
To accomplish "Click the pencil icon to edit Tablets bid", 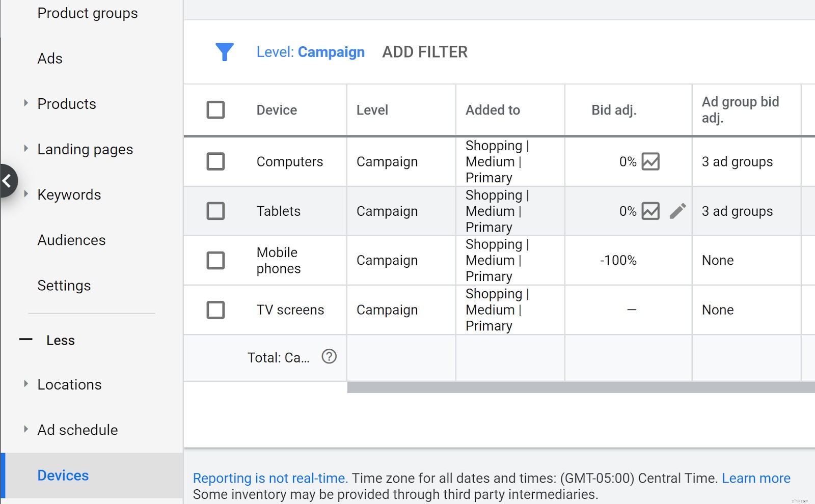I will tap(678, 210).
